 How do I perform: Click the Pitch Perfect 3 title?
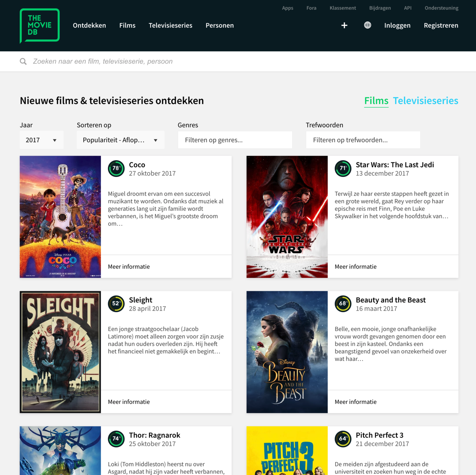380,435
